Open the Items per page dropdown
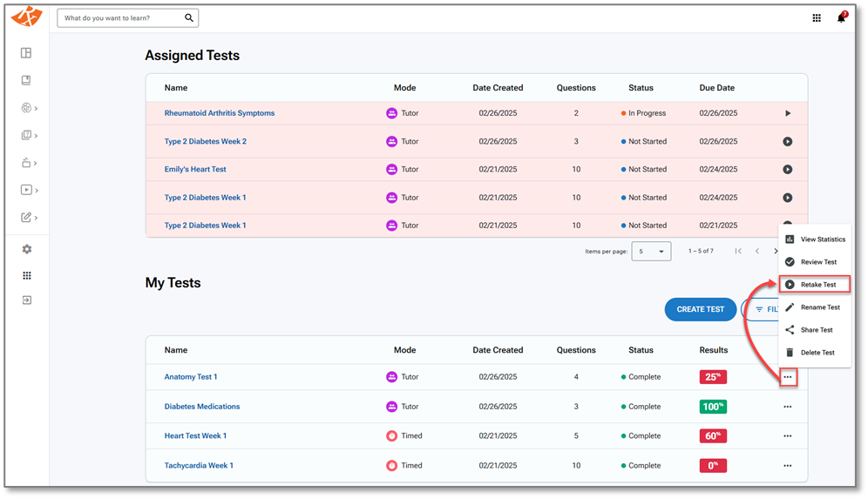This screenshot has height=499, width=868. pyautogui.click(x=651, y=252)
